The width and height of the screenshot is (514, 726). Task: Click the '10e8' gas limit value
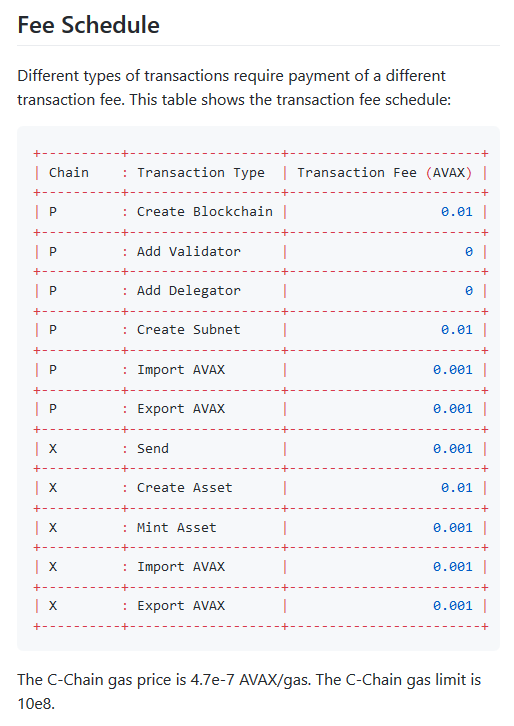(35, 704)
